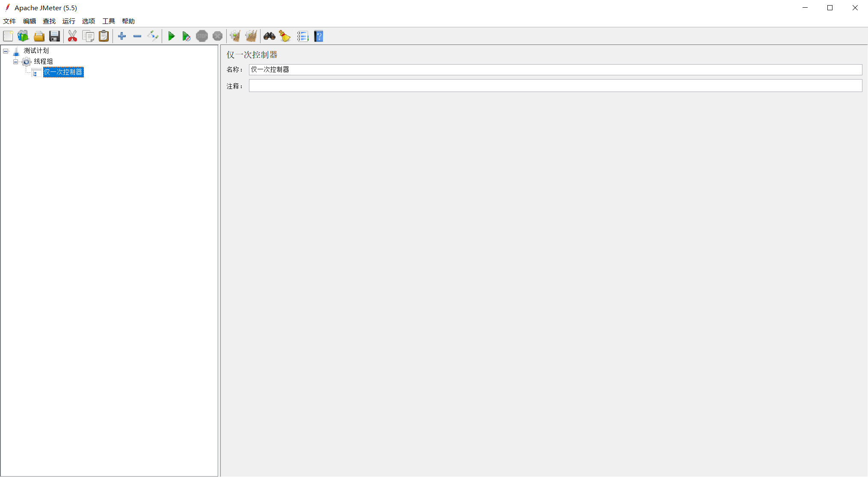Viewport: 868px width, 477px height.
Task: Paste using the clipboard toolbar icon
Action: (104, 36)
